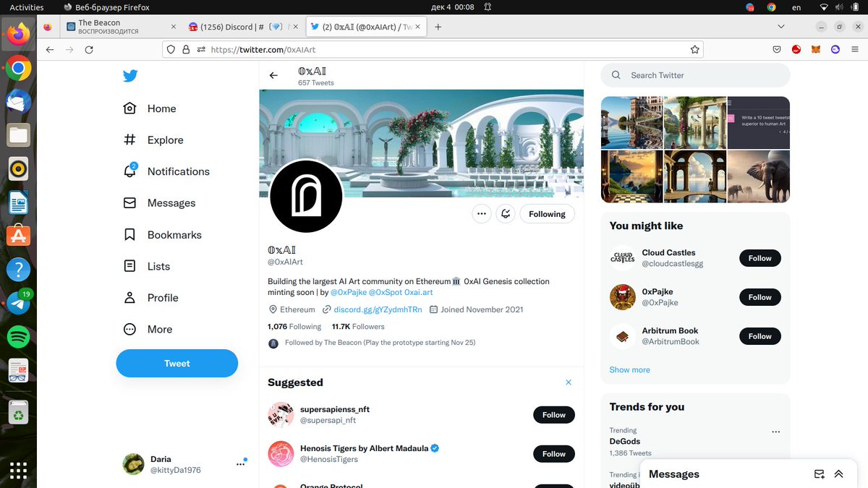Open Telegram from Ubuntu dock
This screenshot has width=868, height=488.
pyautogui.click(x=18, y=304)
